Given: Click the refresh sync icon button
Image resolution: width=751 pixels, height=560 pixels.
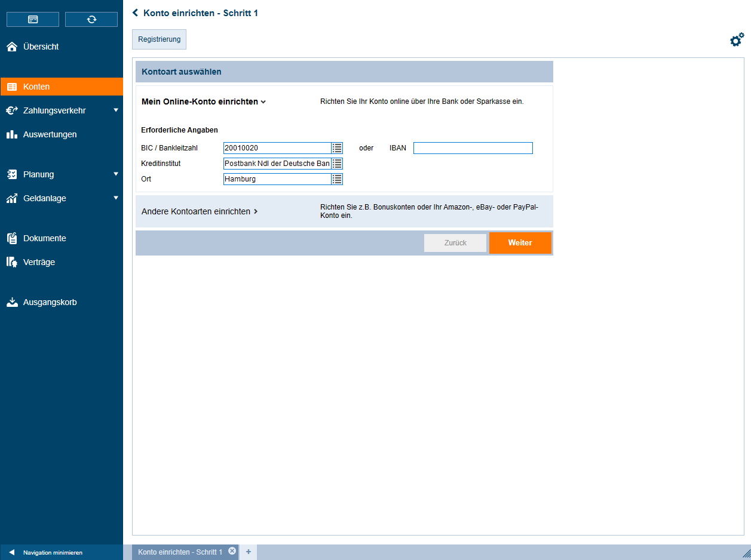Looking at the screenshot, I should click(x=91, y=19).
